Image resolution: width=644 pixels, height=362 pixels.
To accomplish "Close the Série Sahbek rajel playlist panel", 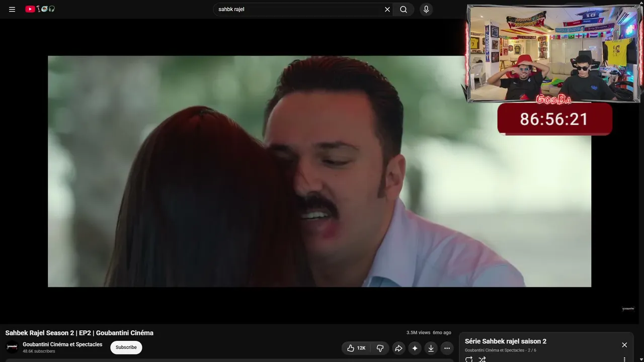I will click(x=624, y=345).
